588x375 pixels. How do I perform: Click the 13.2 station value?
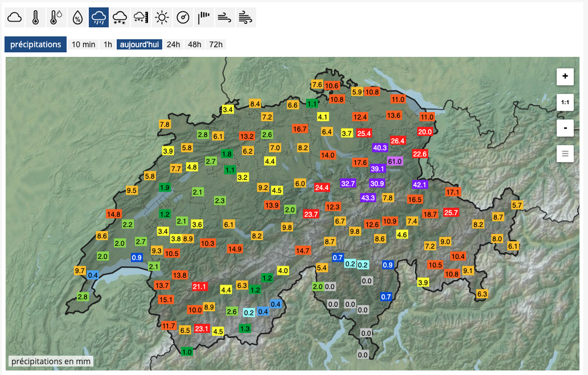point(247,136)
